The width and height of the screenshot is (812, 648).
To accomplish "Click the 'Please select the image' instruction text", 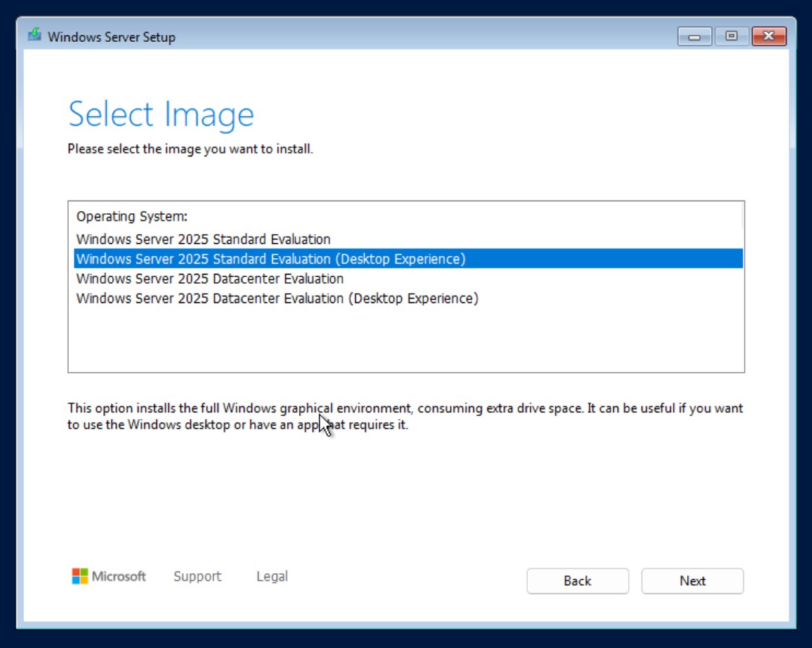I will pyautogui.click(x=190, y=149).
